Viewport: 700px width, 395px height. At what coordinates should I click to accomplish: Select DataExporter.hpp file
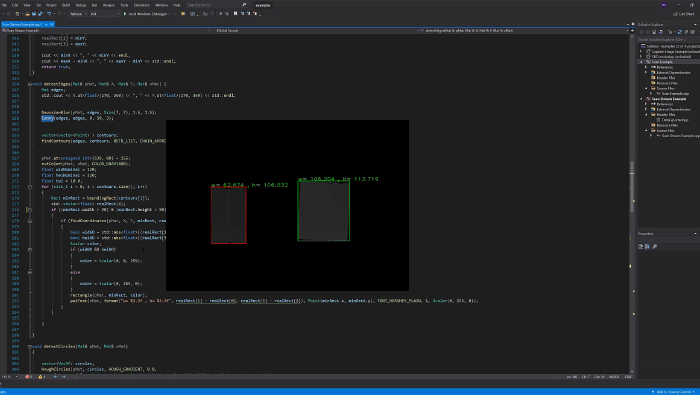(x=674, y=120)
